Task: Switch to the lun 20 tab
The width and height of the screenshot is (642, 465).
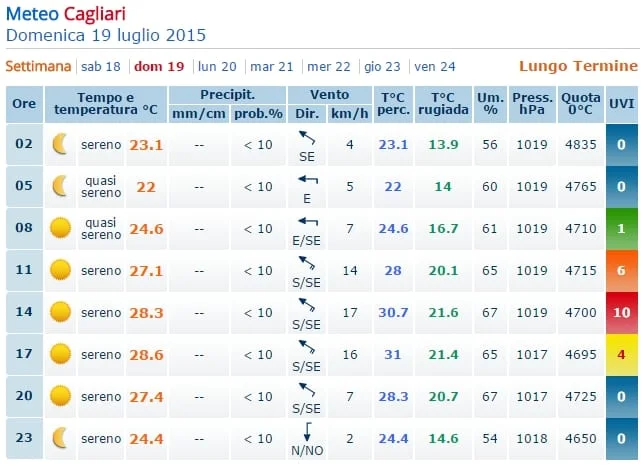Action: (217, 67)
